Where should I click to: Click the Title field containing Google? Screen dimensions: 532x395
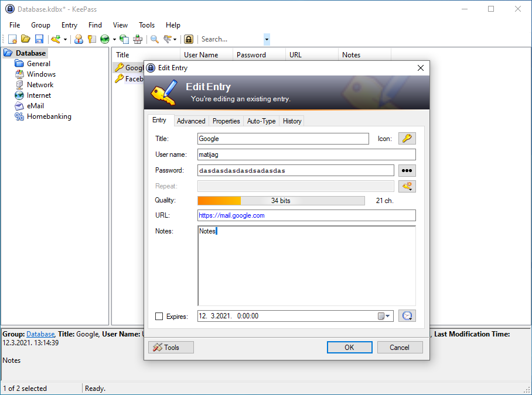(283, 139)
